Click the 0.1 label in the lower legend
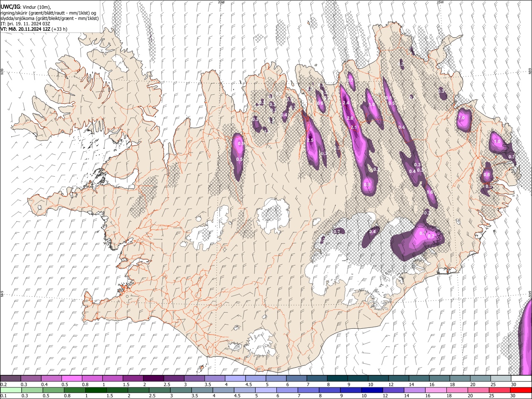 coord(3,396)
